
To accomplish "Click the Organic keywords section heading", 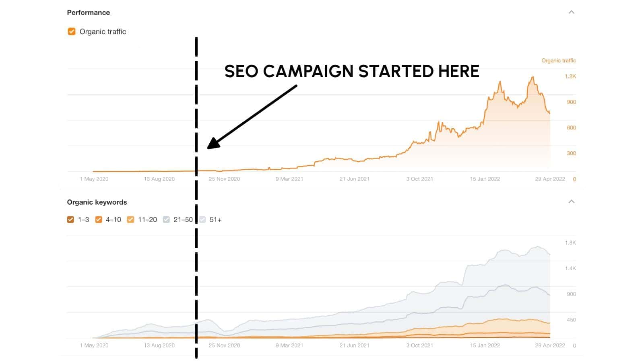I will [x=97, y=202].
